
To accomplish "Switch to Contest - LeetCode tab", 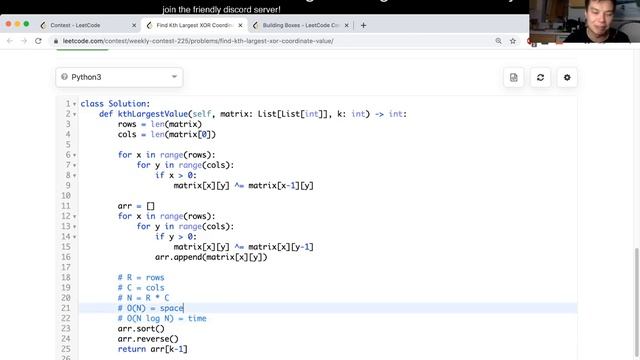I will [x=75, y=25].
